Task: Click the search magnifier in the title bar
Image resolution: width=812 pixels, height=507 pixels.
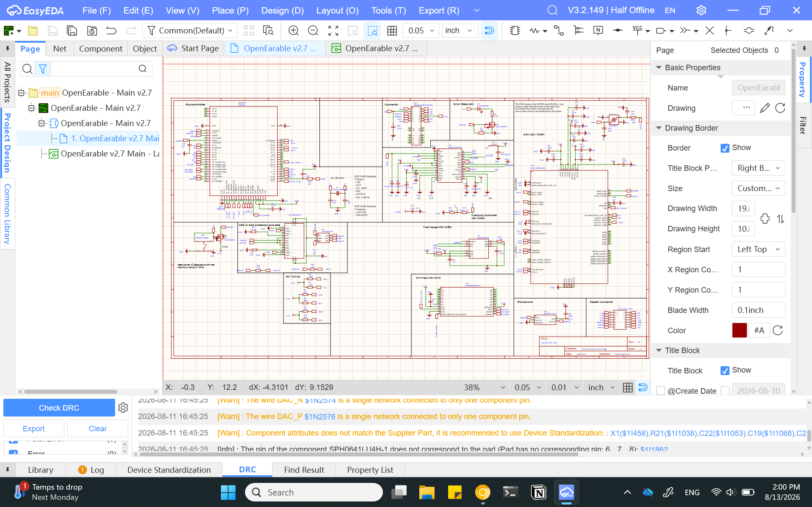Action: [552, 10]
